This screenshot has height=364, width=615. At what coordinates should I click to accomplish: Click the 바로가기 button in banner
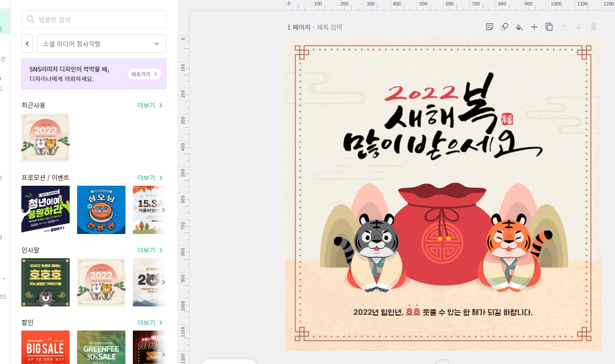[x=144, y=74]
